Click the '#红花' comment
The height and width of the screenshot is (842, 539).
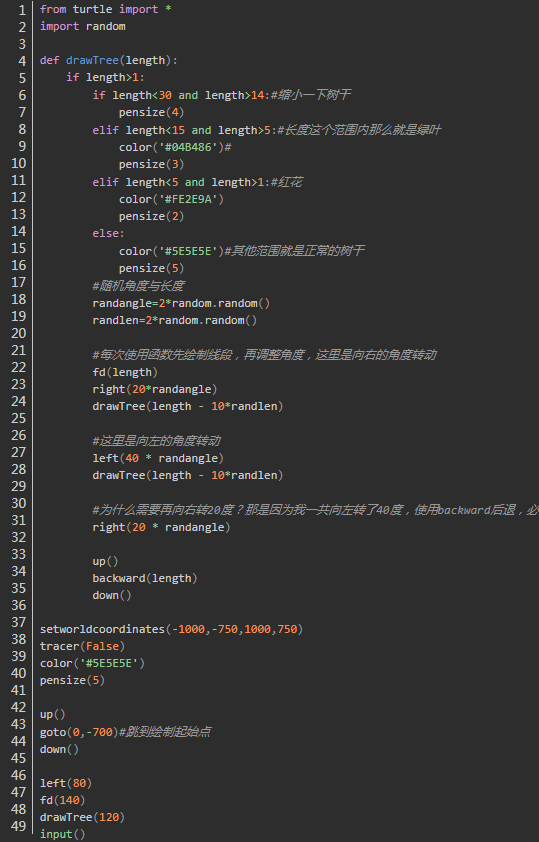coord(287,182)
